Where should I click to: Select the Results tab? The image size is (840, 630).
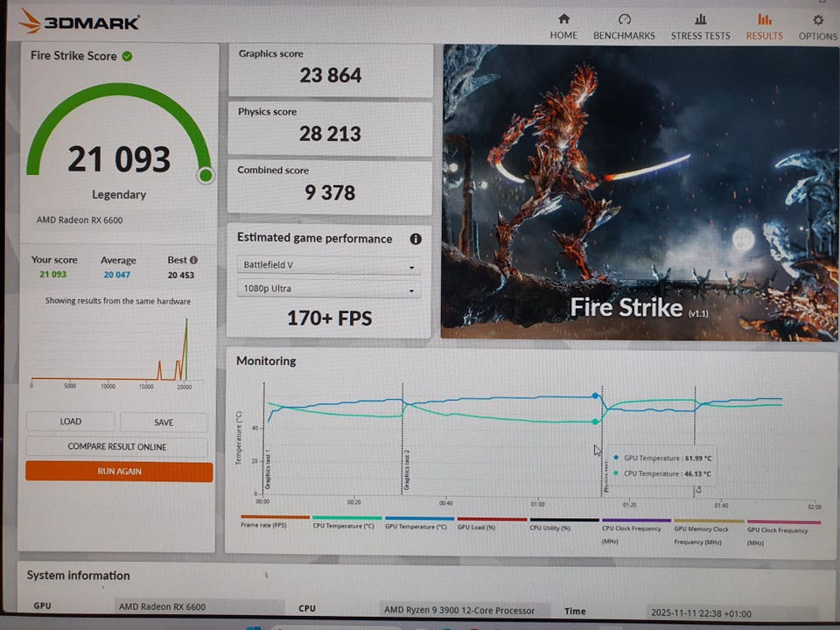(x=765, y=27)
